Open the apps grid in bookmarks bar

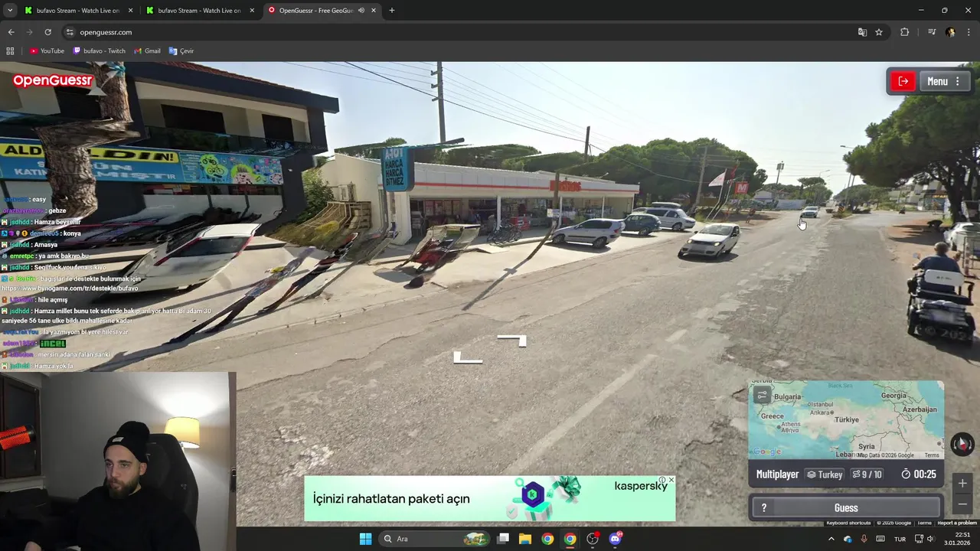[10, 51]
